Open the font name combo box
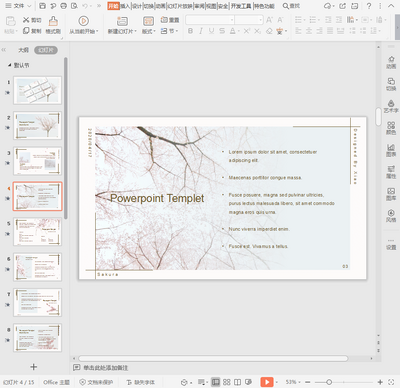Viewport: 400px width, 388px height. (210, 20)
